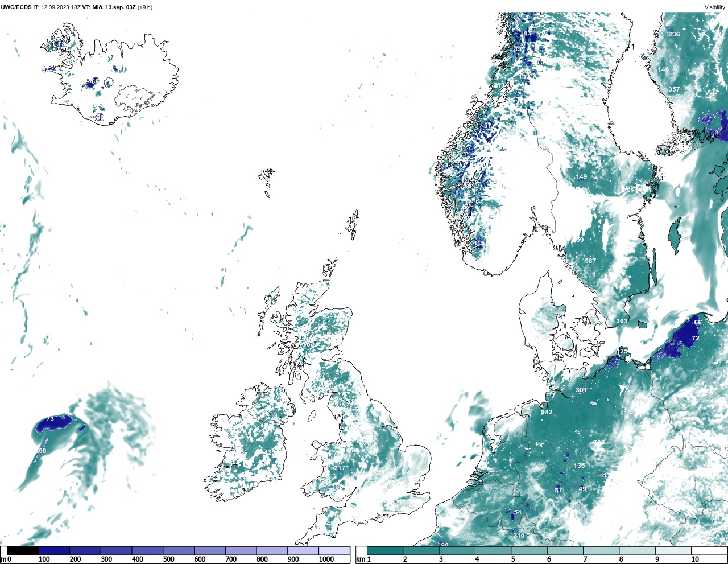Select the 400–500 m legend color swatch
The image size is (728, 564).
[148, 551]
